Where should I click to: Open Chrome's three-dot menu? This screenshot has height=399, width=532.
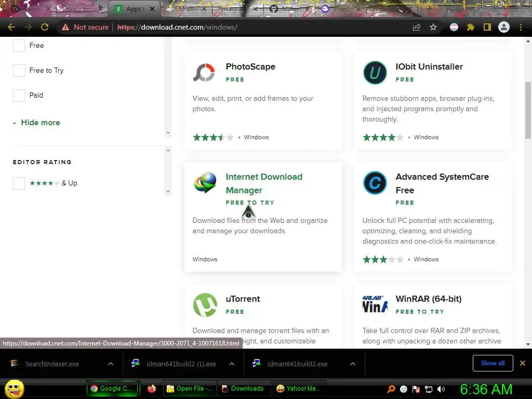521,27
